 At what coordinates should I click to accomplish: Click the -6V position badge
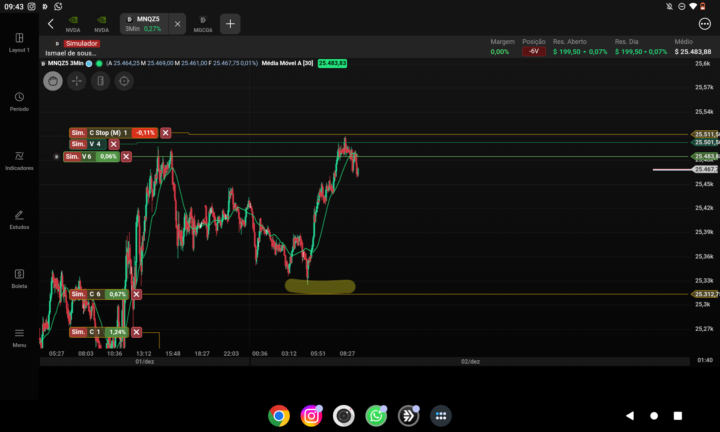pos(535,51)
